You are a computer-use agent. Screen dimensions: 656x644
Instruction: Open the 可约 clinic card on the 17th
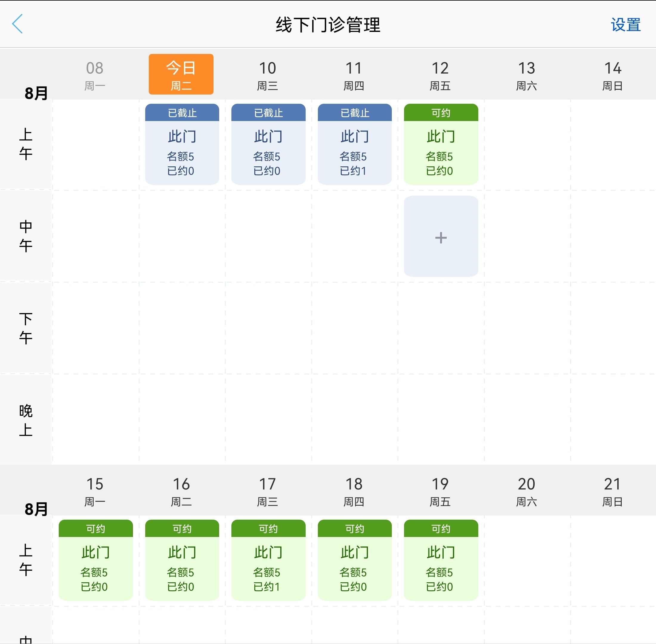pyautogui.click(x=268, y=560)
